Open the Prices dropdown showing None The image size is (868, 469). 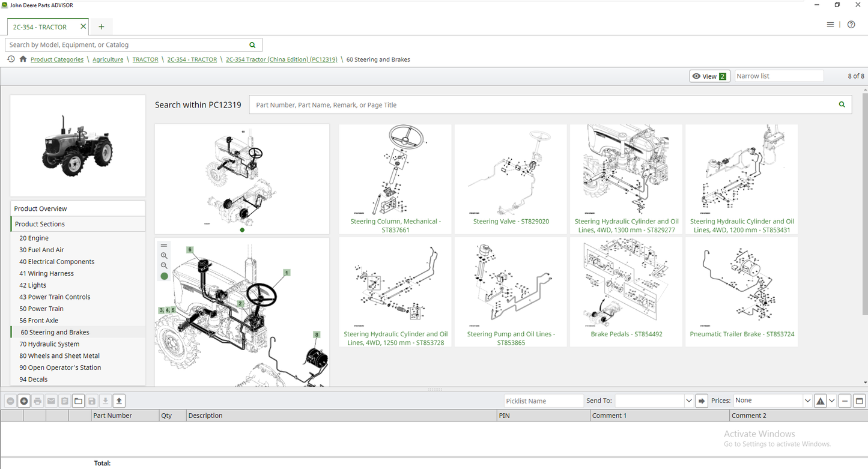pyautogui.click(x=771, y=401)
